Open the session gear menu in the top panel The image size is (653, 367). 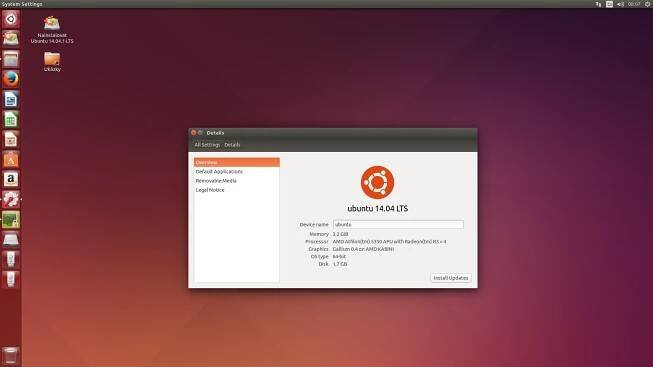tap(648, 4)
